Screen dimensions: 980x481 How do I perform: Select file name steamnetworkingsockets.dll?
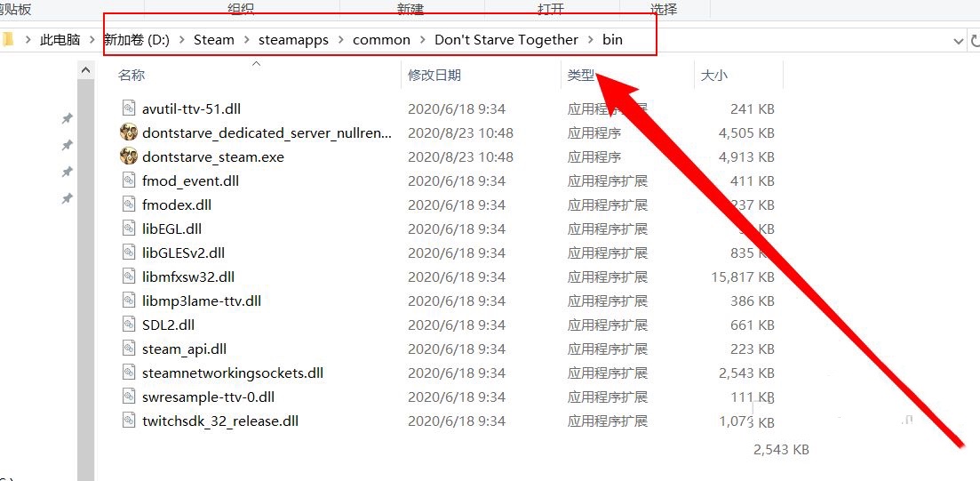[233, 373]
